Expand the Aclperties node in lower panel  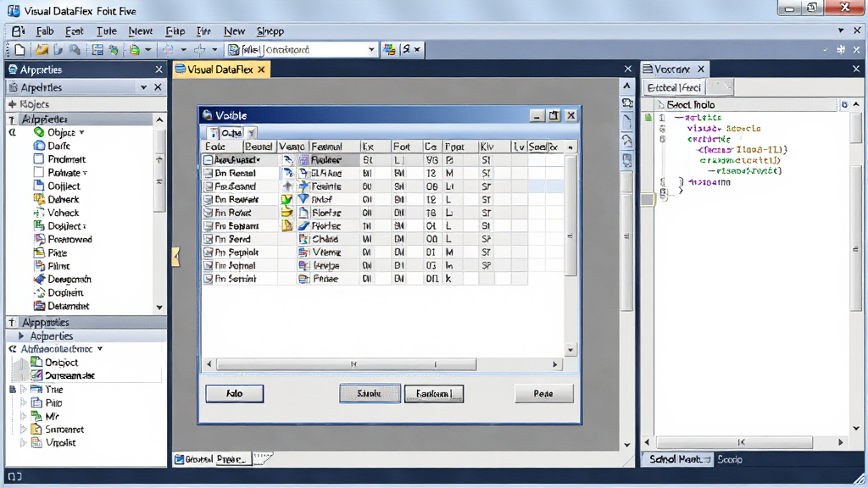click(21, 335)
